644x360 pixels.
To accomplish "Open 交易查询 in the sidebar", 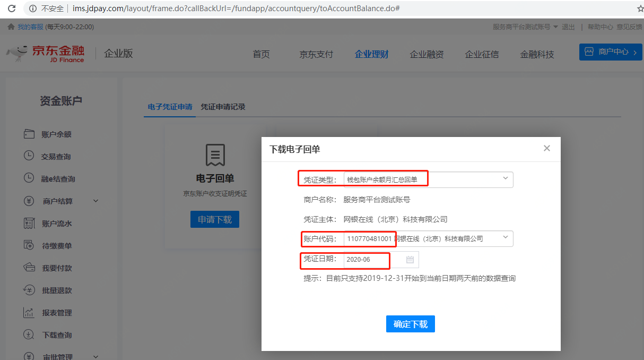I will pos(56,157).
